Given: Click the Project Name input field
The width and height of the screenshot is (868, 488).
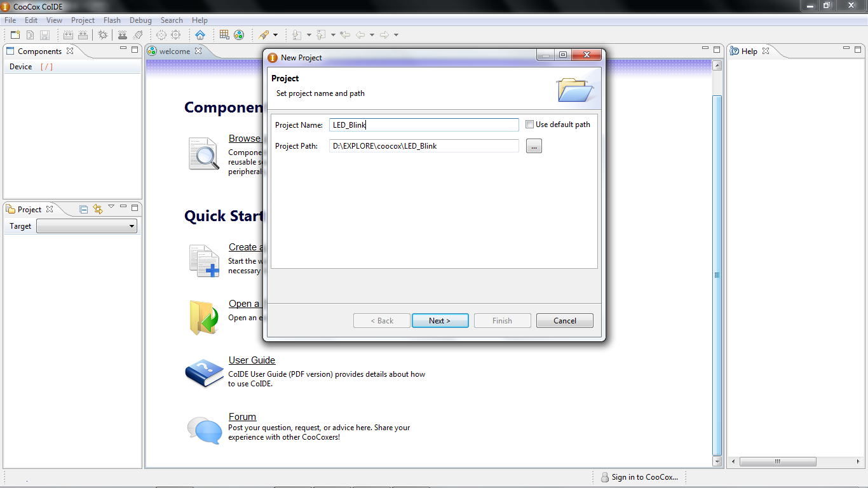Looking at the screenshot, I should click(424, 125).
